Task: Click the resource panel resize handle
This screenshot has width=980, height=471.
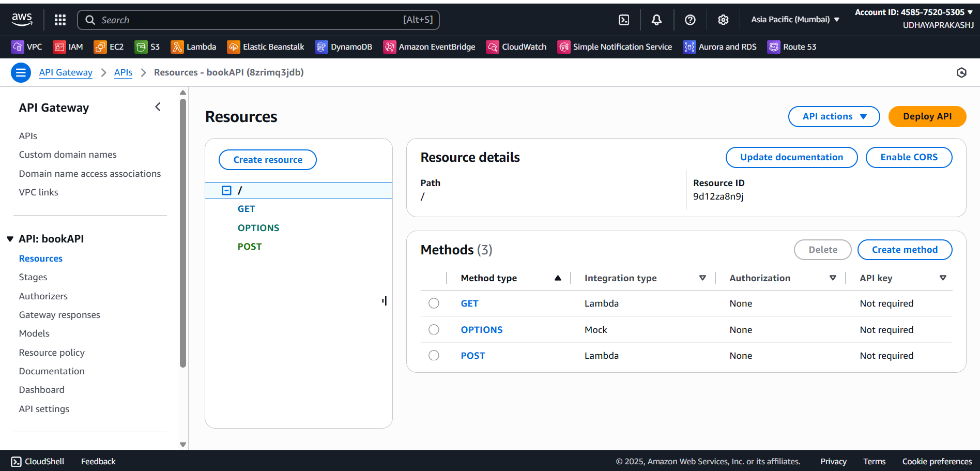Action: [385, 300]
